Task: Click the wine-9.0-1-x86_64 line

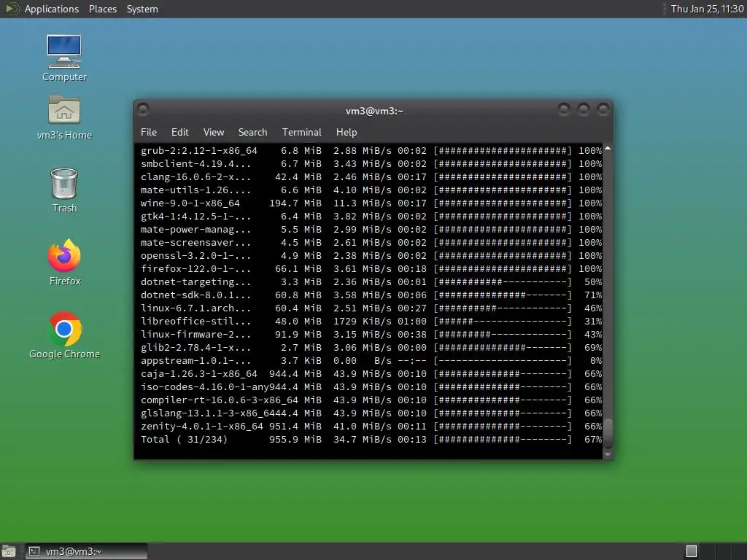Action: click(371, 203)
